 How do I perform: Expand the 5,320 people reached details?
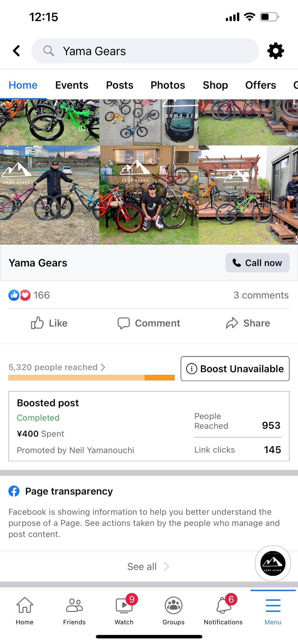(x=57, y=367)
